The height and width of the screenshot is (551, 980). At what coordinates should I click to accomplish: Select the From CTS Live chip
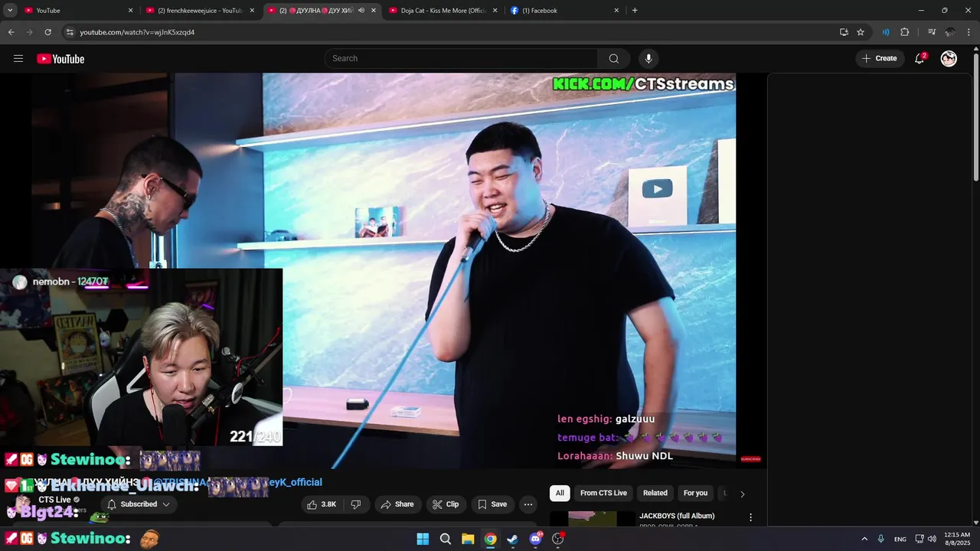click(603, 494)
